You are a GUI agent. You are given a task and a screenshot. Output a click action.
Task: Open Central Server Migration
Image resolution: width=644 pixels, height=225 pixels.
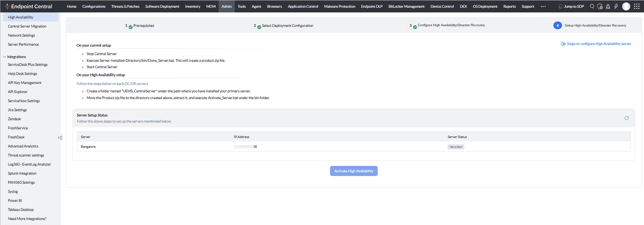click(27, 26)
